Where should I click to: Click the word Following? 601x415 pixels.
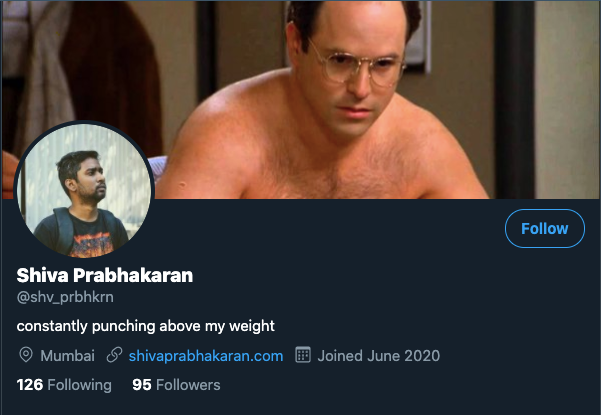80,385
